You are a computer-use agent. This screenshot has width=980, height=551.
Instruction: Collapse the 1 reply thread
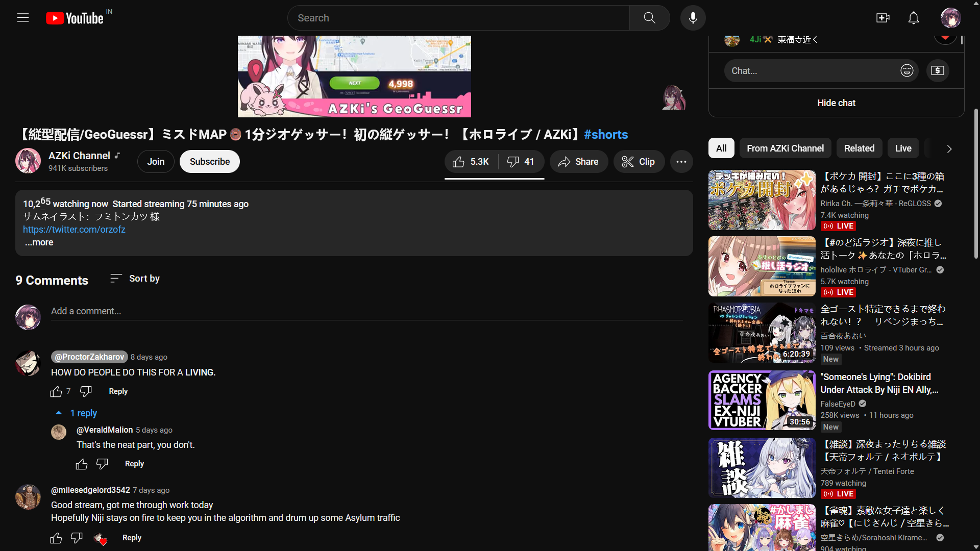(76, 413)
